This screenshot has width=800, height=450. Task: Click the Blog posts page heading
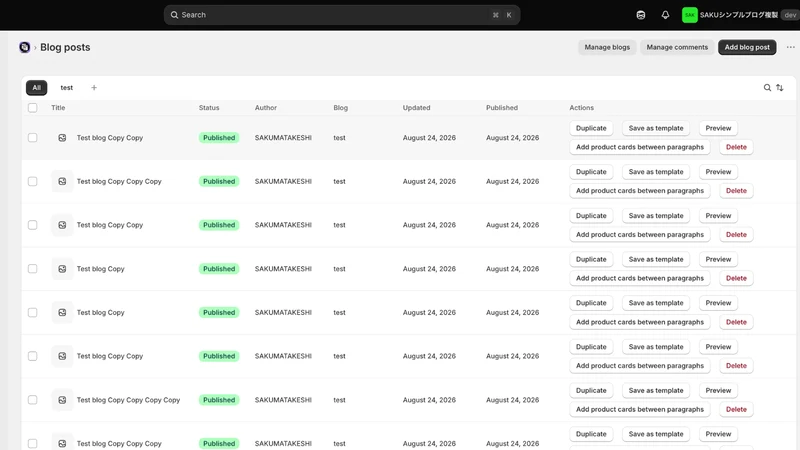[65, 47]
